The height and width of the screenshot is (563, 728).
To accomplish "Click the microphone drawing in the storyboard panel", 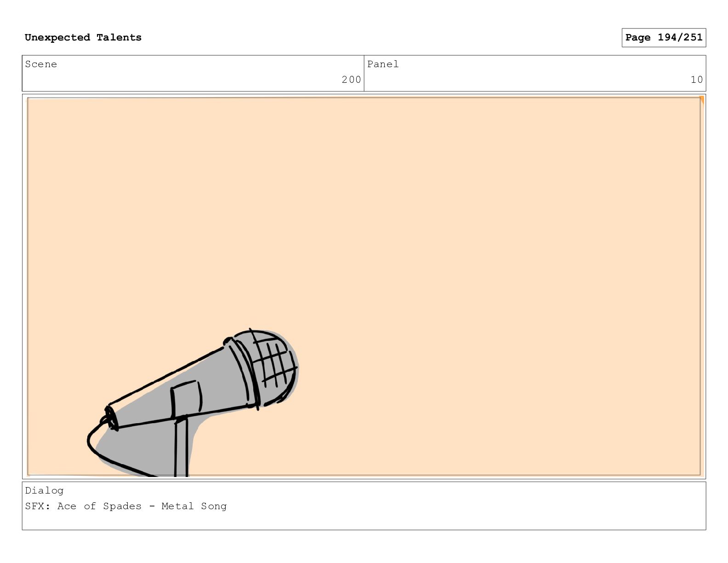I will click(193, 402).
